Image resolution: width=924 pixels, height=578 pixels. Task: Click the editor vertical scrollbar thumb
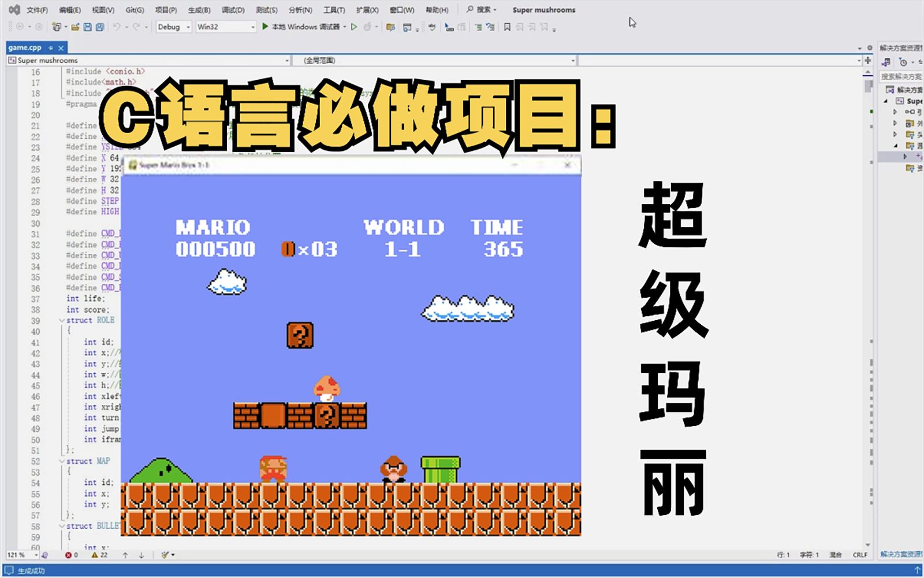tap(868, 86)
